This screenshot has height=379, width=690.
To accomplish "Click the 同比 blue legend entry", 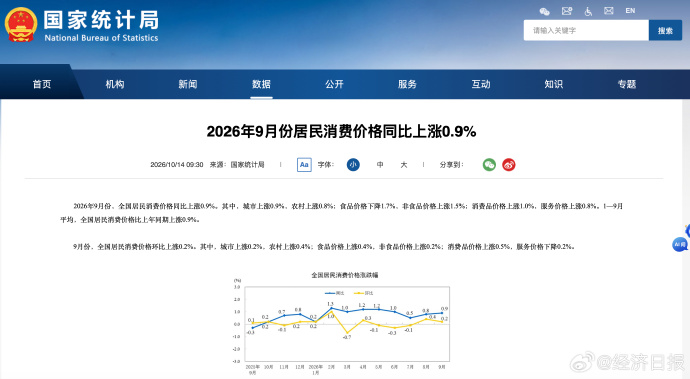I will [x=335, y=293].
